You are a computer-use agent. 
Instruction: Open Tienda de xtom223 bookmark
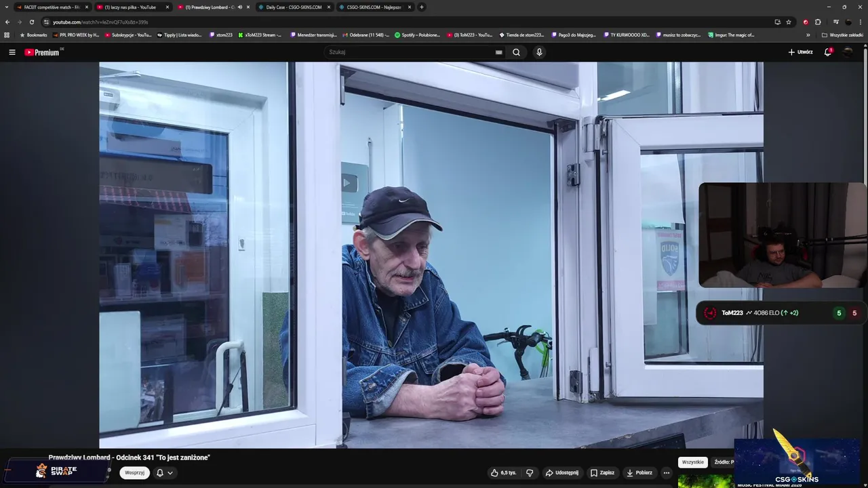click(x=522, y=35)
